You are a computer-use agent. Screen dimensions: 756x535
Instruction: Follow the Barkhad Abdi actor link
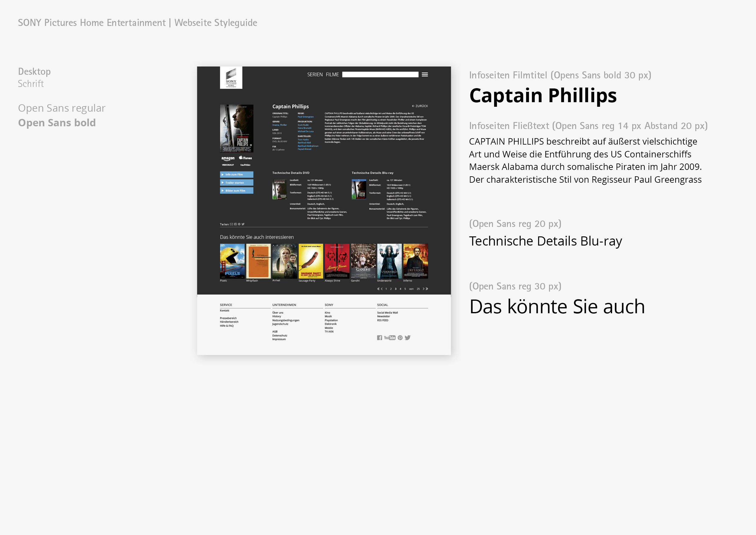click(304, 143)
